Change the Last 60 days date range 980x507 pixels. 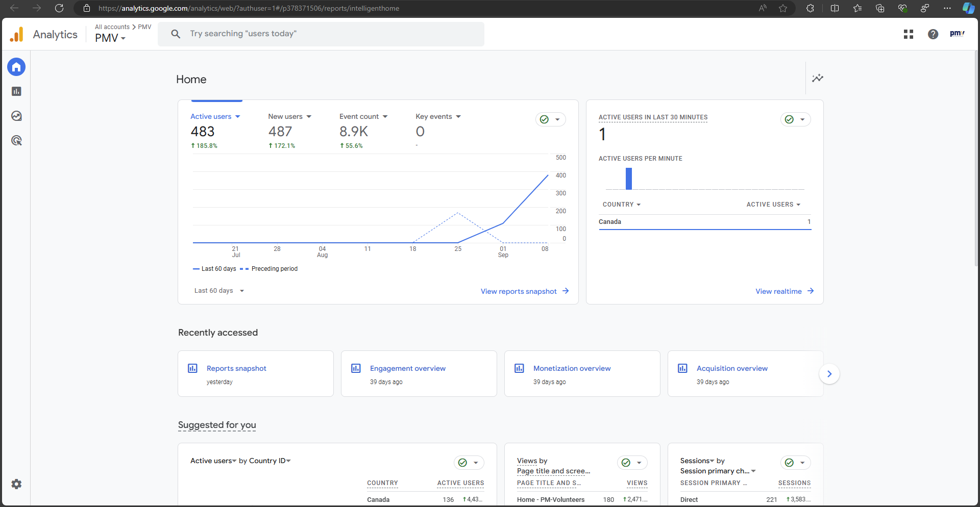[219, 291]
